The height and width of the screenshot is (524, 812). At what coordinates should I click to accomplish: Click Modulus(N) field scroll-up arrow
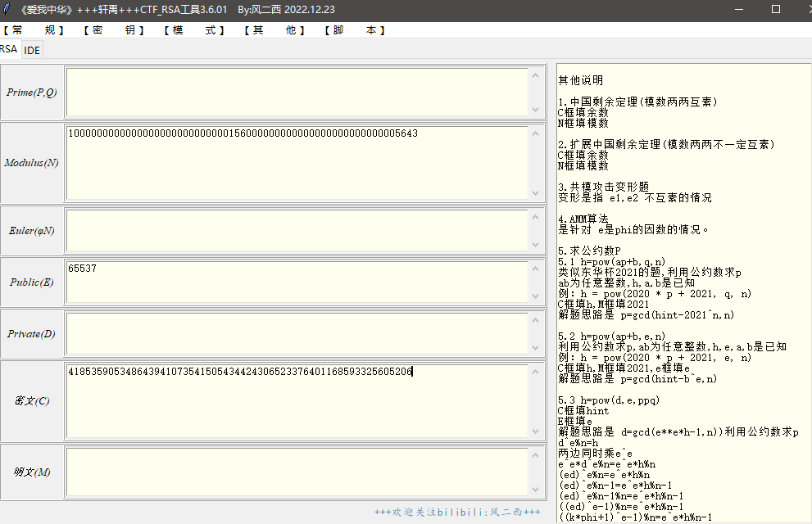coord(536,133)
